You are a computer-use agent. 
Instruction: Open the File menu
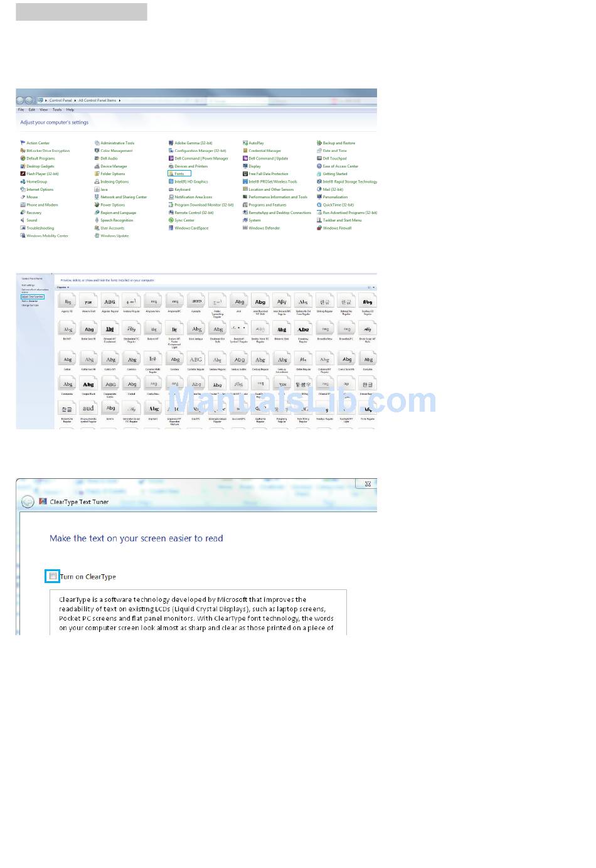(21, 110)
